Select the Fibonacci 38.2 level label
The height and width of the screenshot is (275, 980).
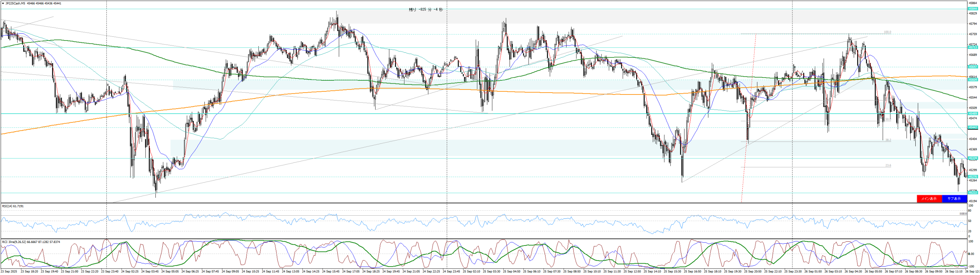pos(888,140)
